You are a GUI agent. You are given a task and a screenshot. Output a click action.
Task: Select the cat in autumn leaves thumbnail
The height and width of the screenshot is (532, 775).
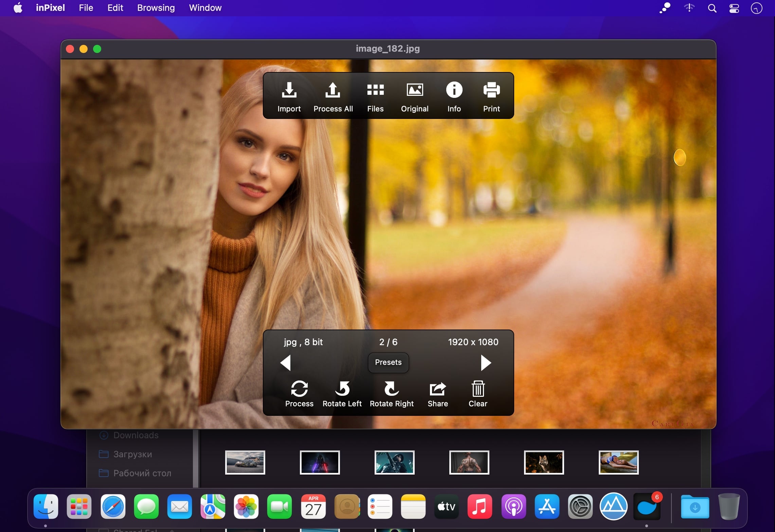click(544, 462)
